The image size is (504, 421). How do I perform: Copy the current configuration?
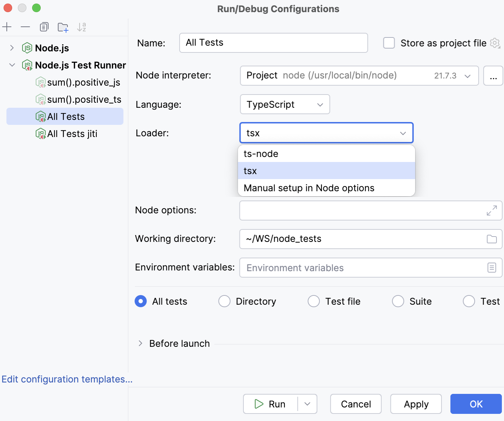coord(44,27)
